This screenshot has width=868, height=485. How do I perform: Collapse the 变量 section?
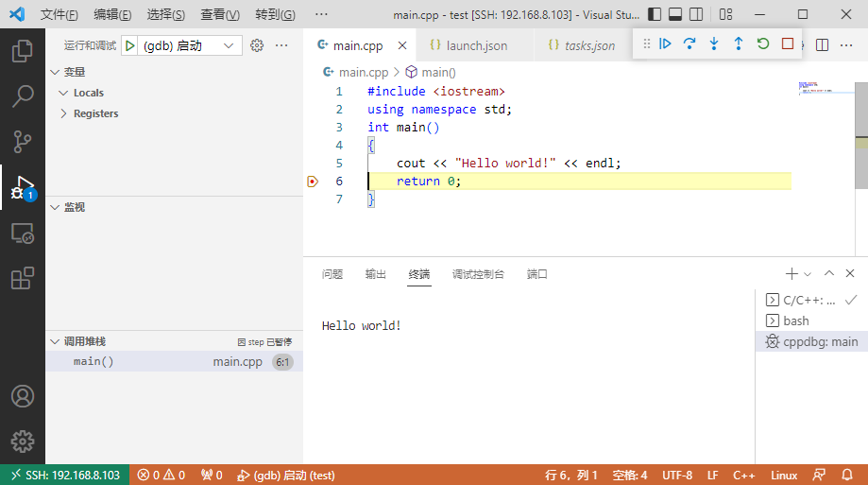(55, 72)
